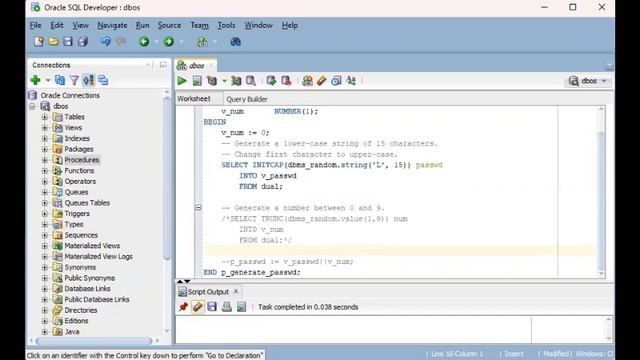
Task: Minimize the Connections panel
Action: [x=163, y=65]
